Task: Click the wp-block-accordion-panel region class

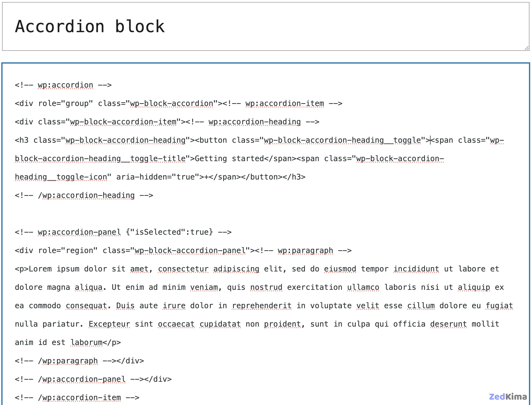Action: pos(189,250)
